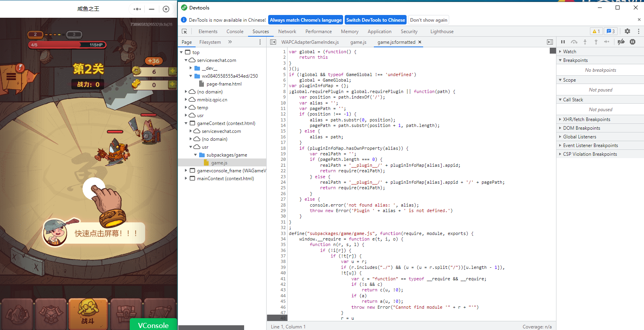Click plus button beside coin count 6
The height and width of the screenshot is (330, 644).
(172, 71)
